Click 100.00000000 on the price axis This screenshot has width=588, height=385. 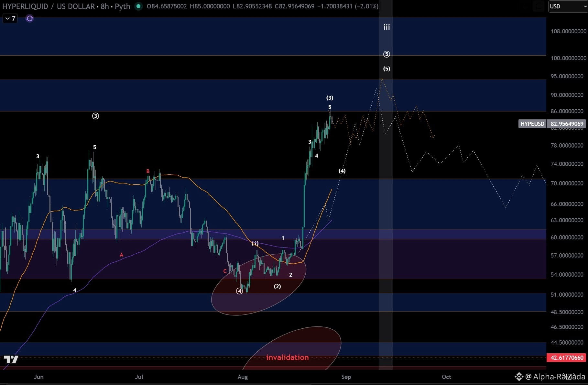568,58
